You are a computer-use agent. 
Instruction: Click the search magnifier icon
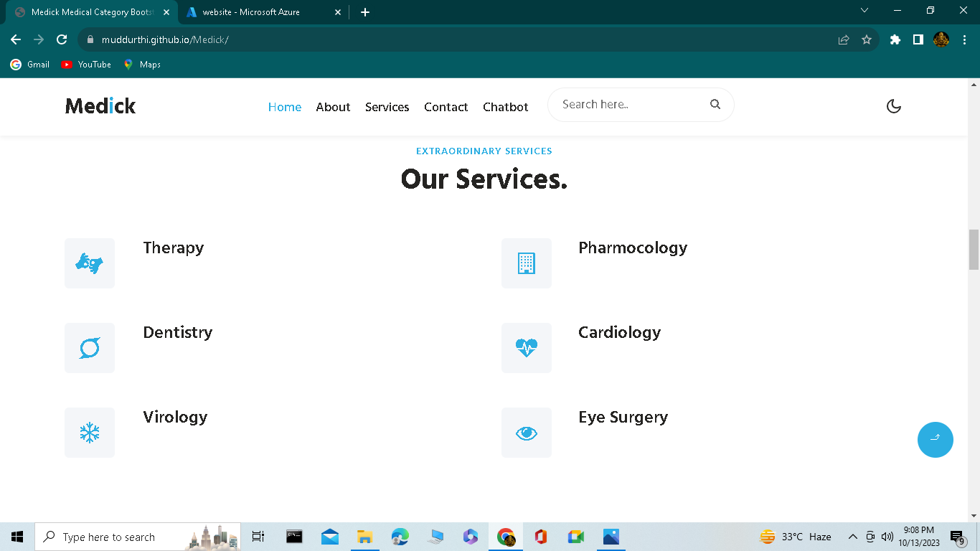715,104
